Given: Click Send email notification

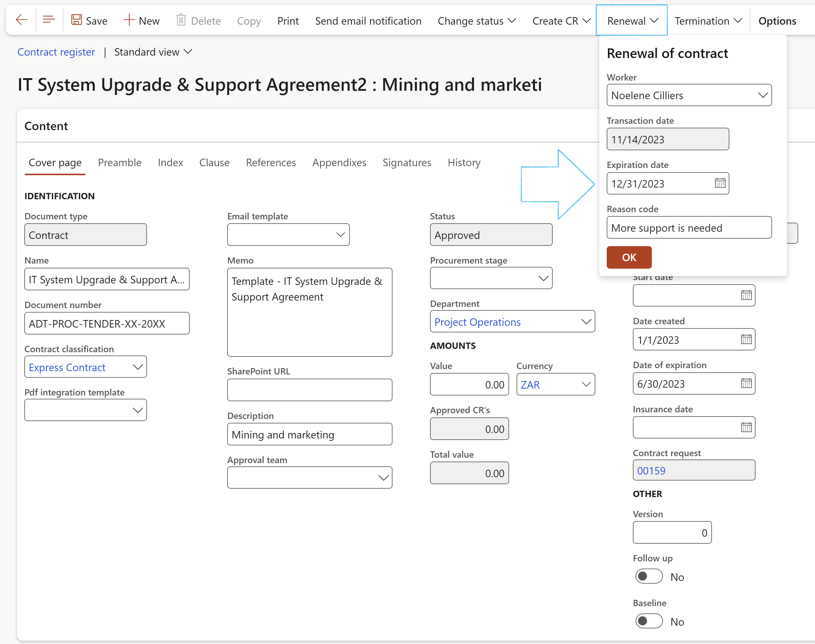Looking at the screenshot, I should coord(368,21).
